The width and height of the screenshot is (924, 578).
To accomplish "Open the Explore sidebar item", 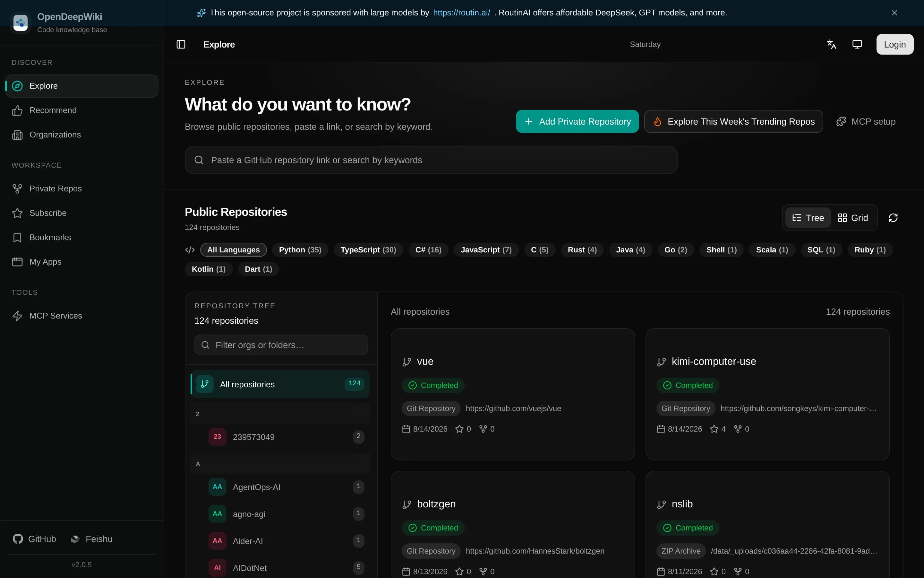I will pos(82,86).
